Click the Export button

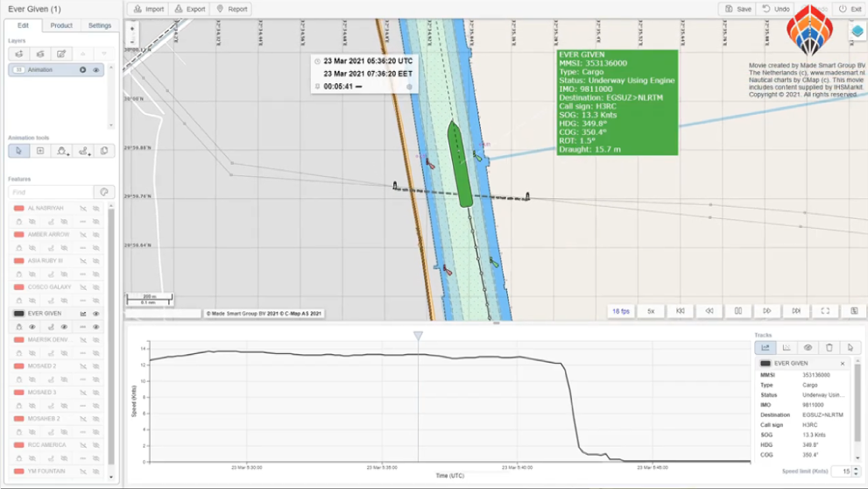[x=190, y=9]
